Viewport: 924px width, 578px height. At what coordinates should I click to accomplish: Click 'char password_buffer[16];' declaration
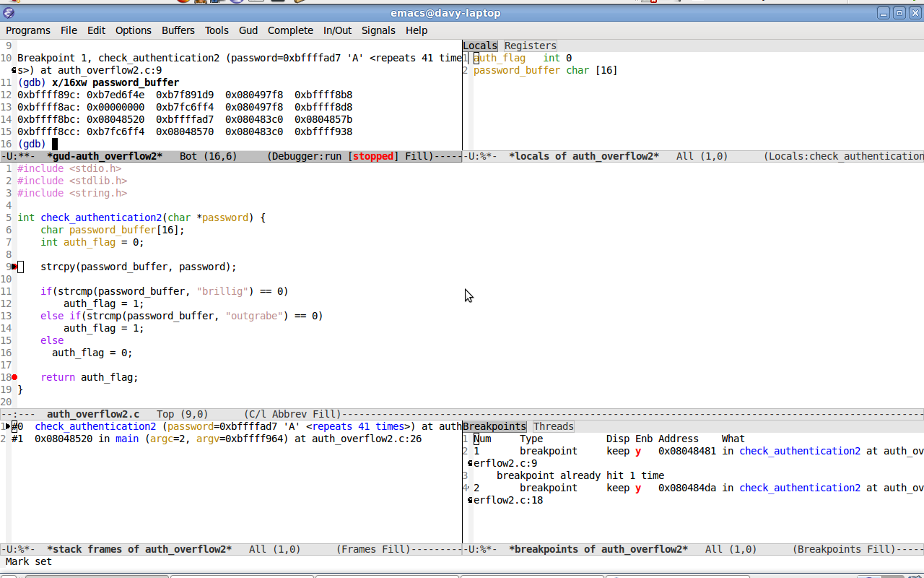coord(113,230)
